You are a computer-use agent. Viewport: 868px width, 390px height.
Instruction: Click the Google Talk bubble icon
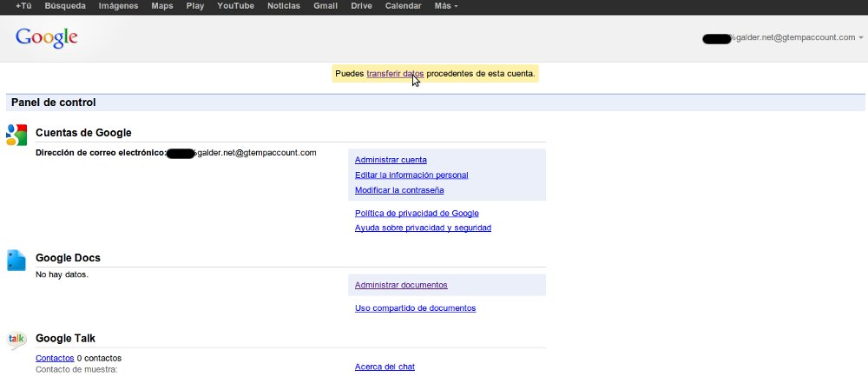tap(16, 340)
